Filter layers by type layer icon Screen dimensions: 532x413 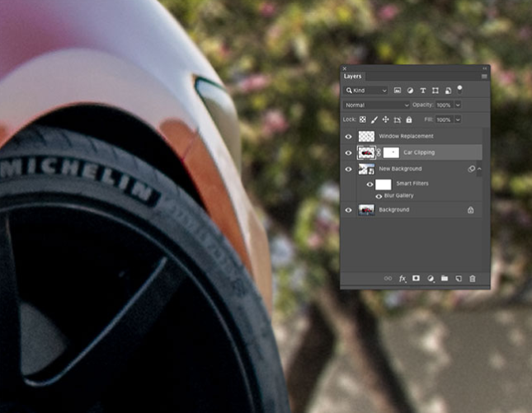pos(423,91)
